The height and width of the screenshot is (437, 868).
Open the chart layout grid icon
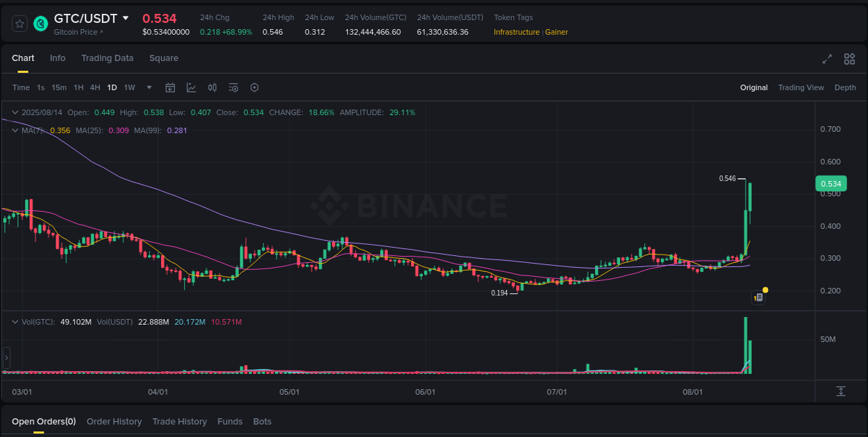[x=849, y=59]
